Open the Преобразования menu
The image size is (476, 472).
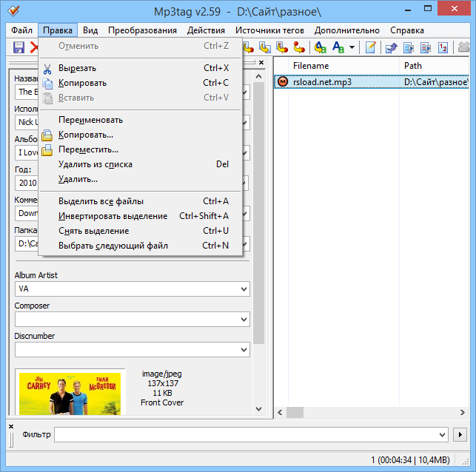coord(142,30)
